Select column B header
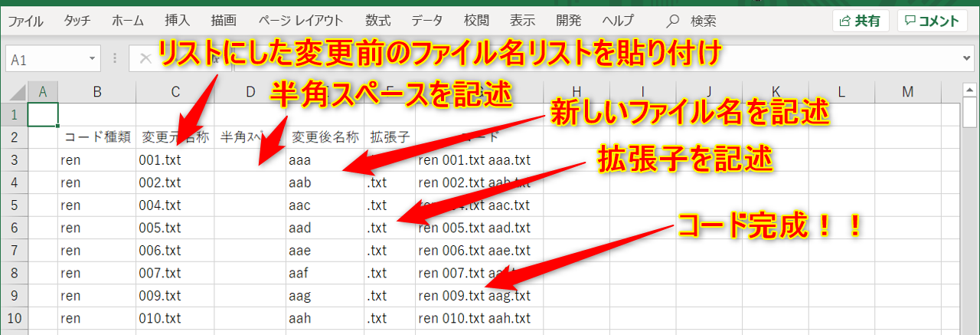The image size is (980, 335). pos(97,92)
